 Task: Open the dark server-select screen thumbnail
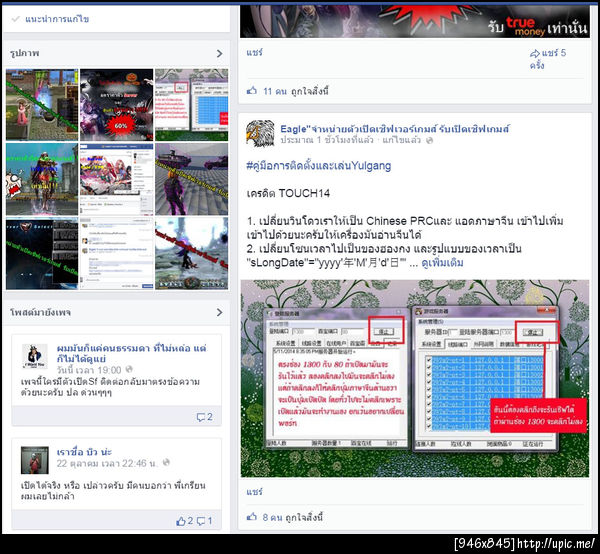coord(42,253)
